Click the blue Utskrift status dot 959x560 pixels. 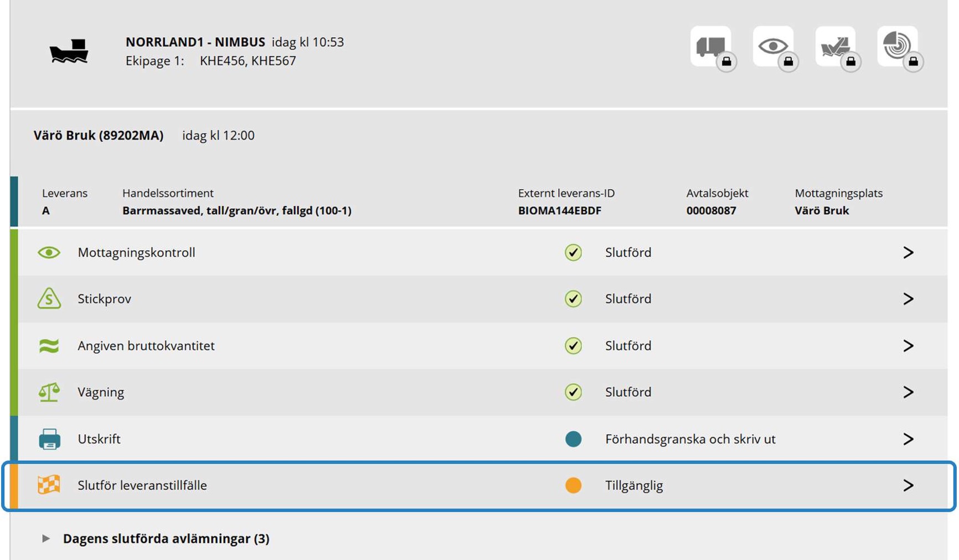[x=573, y=439]
